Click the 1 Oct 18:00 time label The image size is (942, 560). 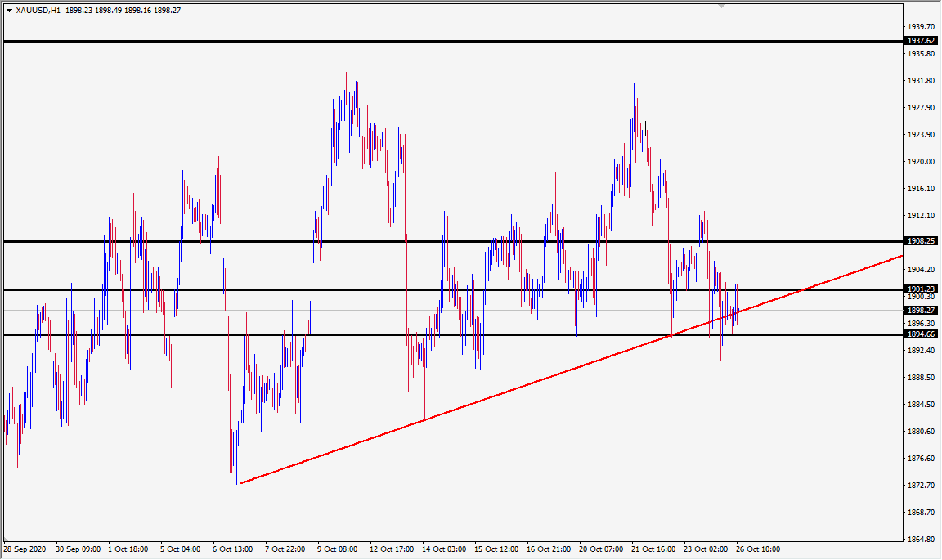pyautogui.click(x=128, y=549)
